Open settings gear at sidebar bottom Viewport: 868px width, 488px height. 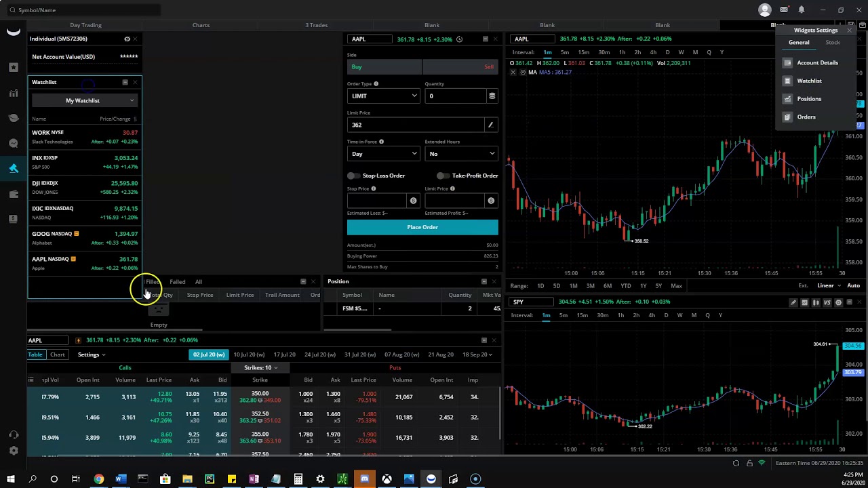point(14,450)
